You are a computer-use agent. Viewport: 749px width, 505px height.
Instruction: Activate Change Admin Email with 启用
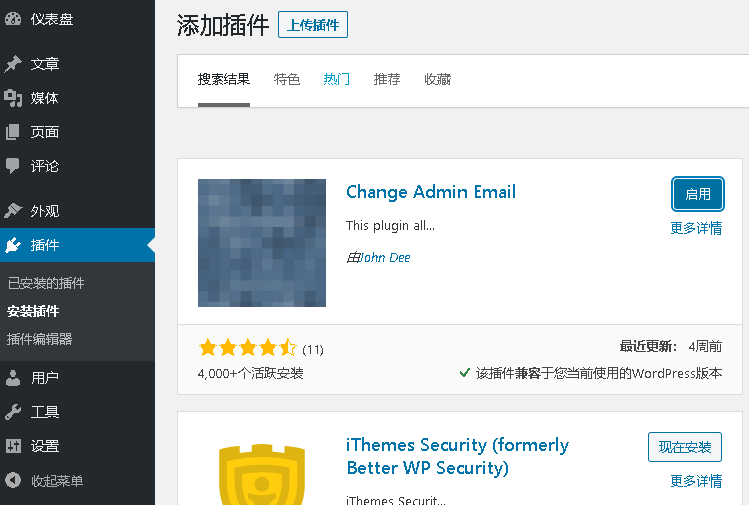point(697,194)
